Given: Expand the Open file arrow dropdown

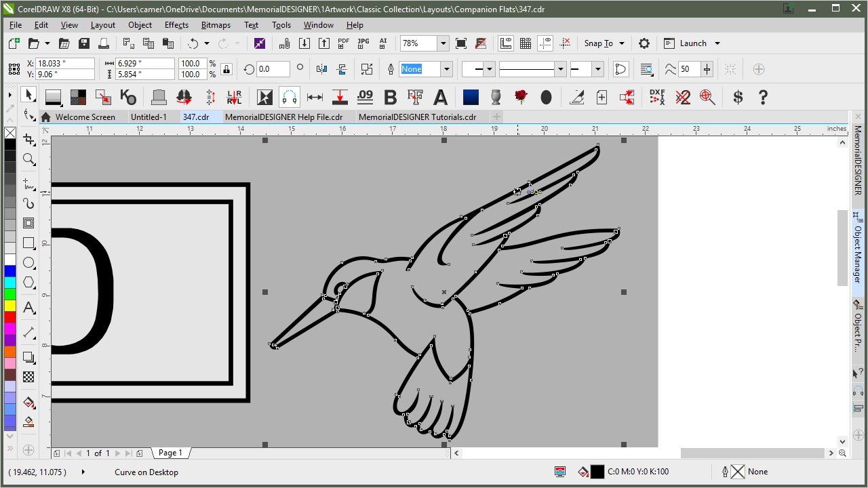Looking at the screenshot, I should [47, 43].
